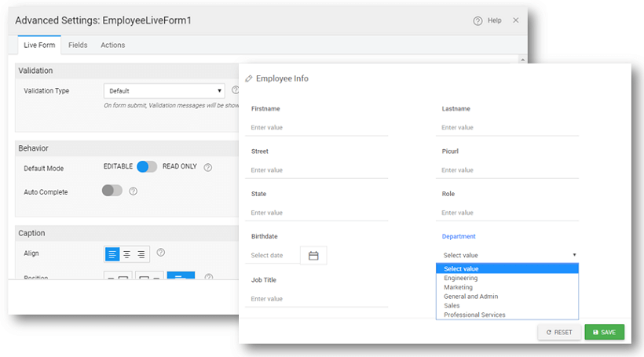The image size is (644, 357).
Task: Select center caption alignment icon
Action: pos(126,254)
